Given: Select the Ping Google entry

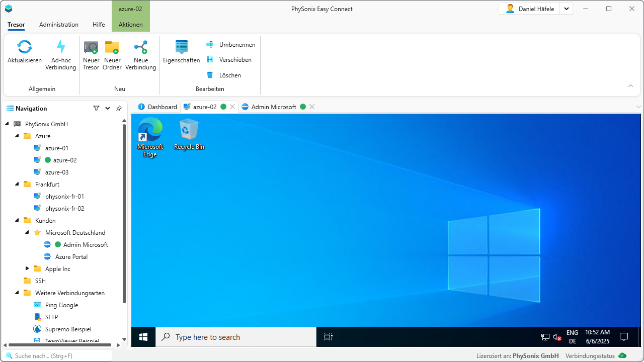Looking at the screenshot, I should tap(61, 305).
